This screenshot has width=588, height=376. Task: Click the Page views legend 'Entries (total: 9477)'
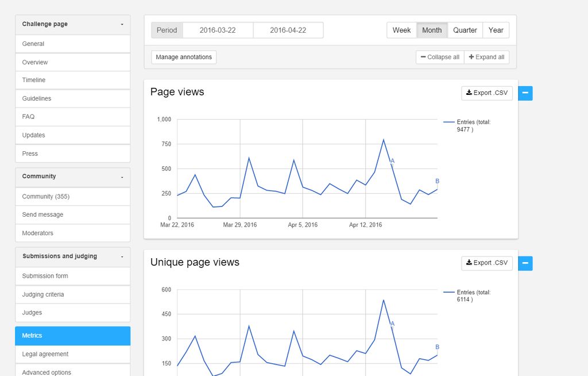467,126
